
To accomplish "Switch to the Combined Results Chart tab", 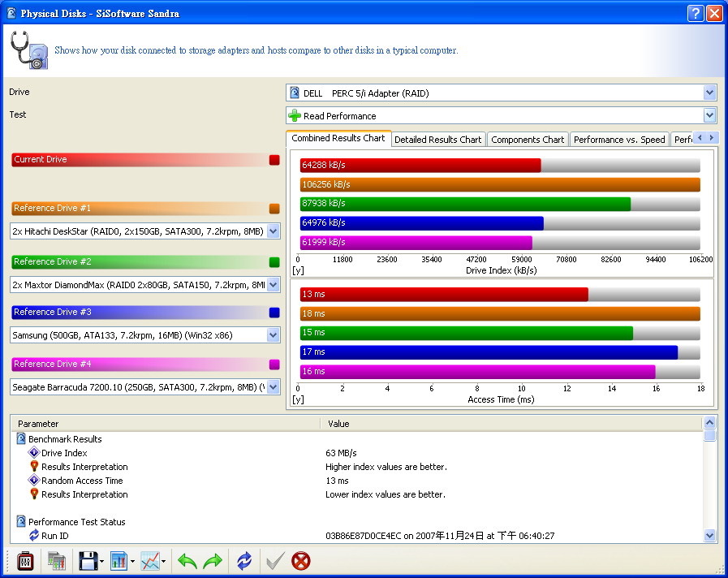I will coord(338,138).
